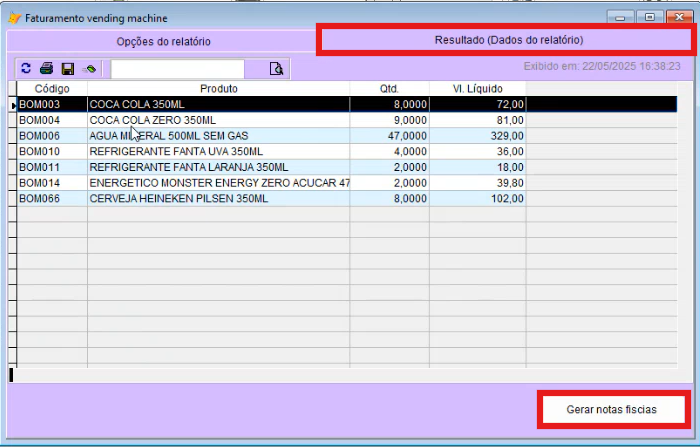Click the toolbar search text field
Image resolution: width=700 pixels, height=447 pixels.
point(177,69)
